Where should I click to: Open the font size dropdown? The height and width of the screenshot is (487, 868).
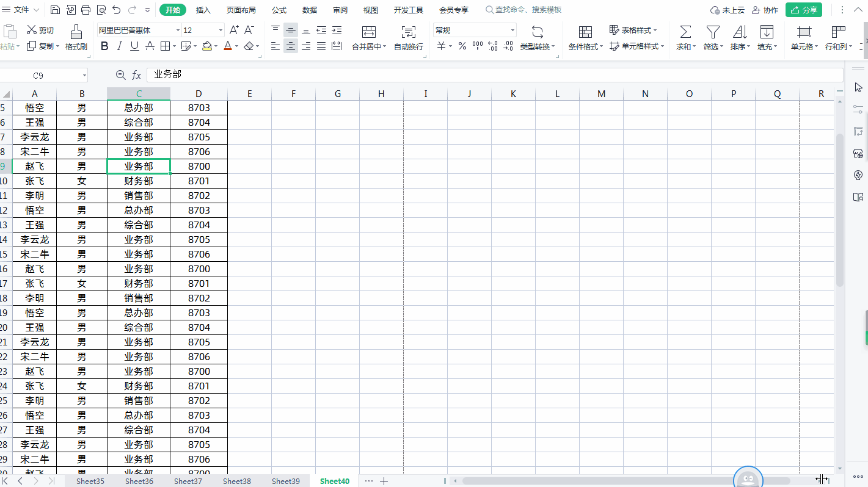click(x=221, y=31)
